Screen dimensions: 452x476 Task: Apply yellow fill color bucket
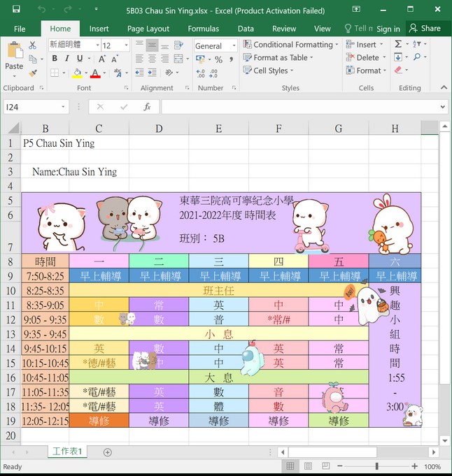point(77,73)
